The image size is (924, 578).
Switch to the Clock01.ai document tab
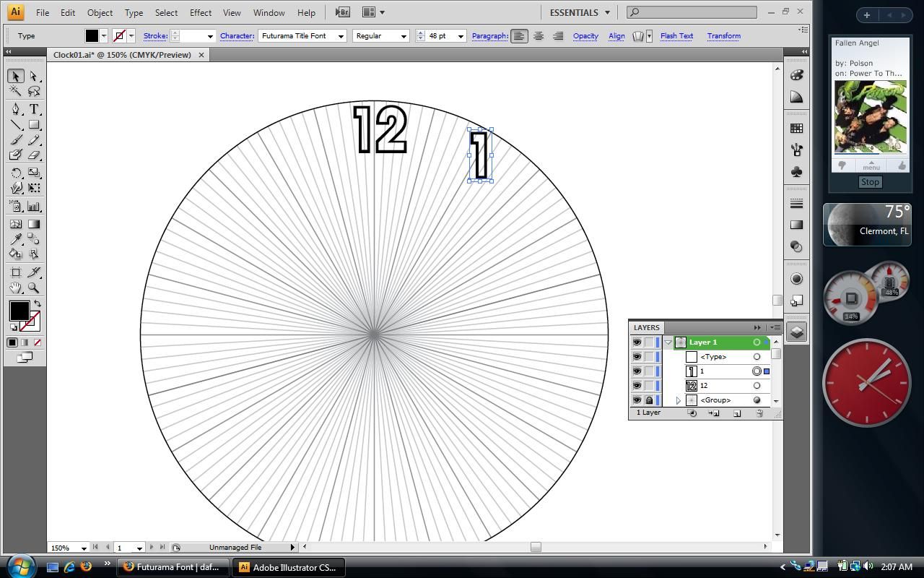coord(123,54)
